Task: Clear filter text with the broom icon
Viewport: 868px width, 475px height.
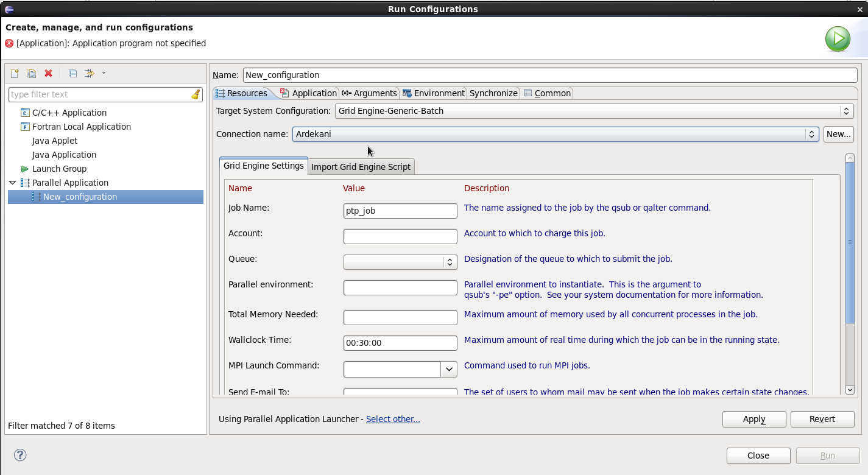Action: (x=196, y=94)
